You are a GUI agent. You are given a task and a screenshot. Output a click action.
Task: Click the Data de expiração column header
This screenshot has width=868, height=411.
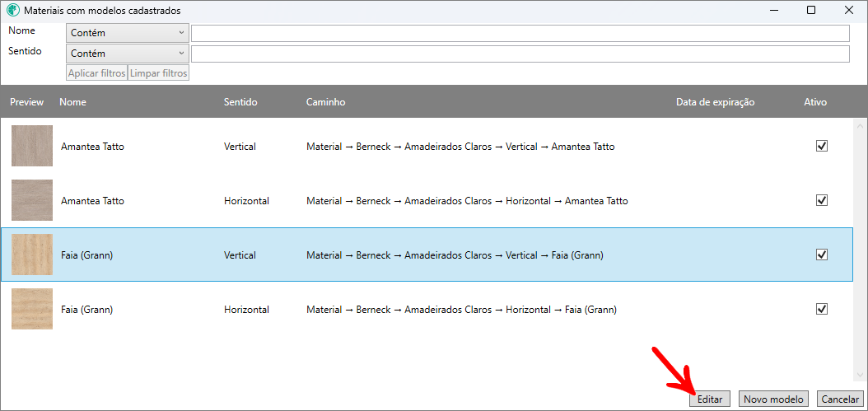click(715, 102)
